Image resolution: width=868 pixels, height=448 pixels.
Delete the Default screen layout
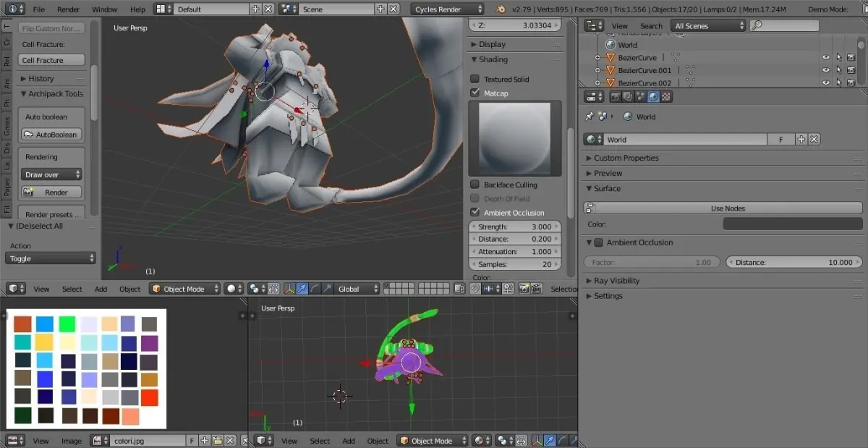pyautogui.click(x=268, y=9)
